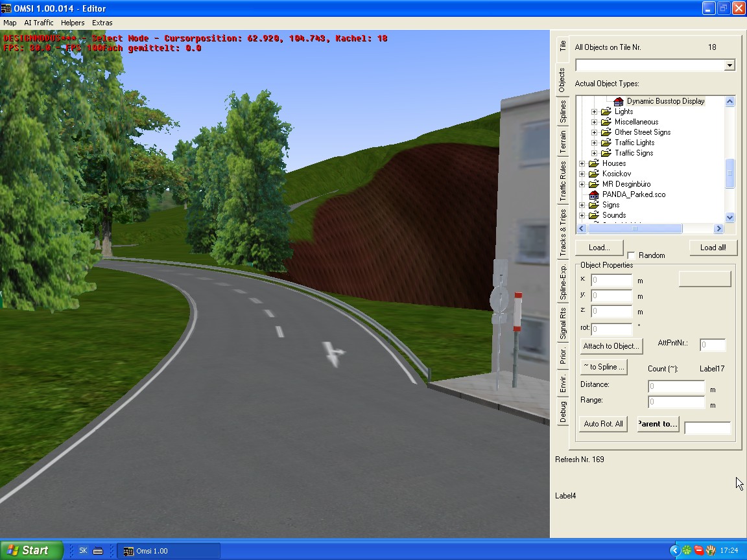Click the Attach to Object button
The width and height of the screenshot is (747, 560).
tap(611, 346)
